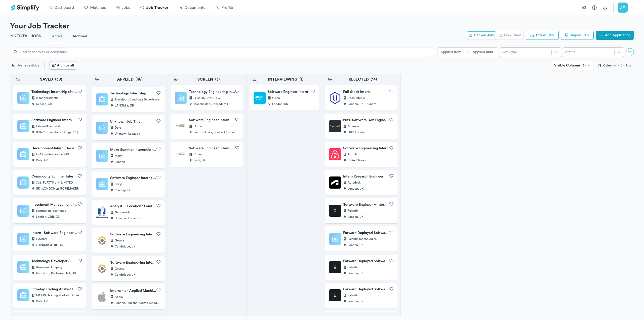Click the help question mark icon
The height and width of the screenshot is (320, 644).
pos(594,8)
